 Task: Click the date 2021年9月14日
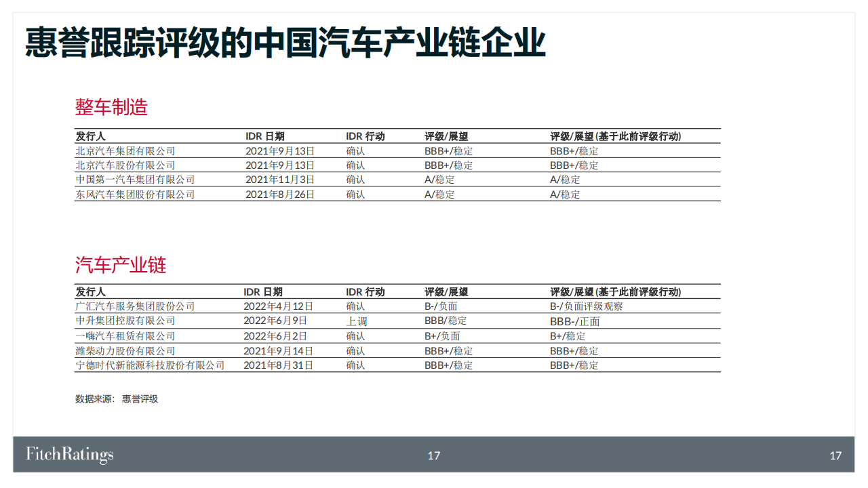(x=278, y=351)
